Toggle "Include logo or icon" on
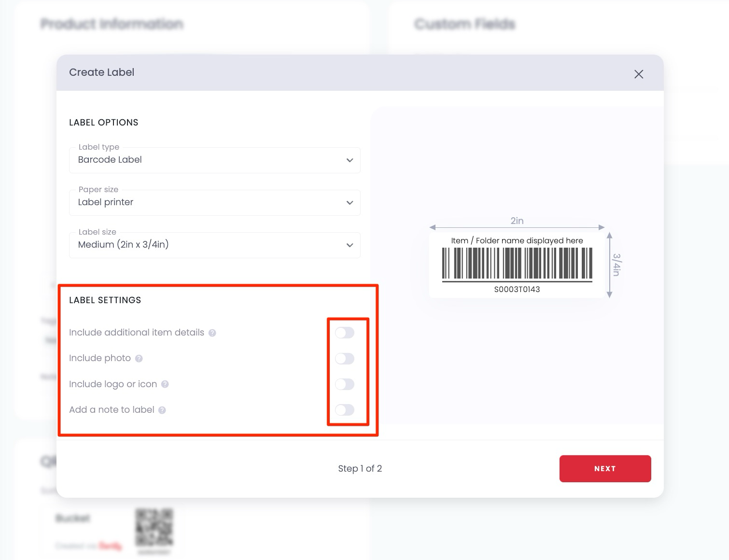 click(344, 384)
